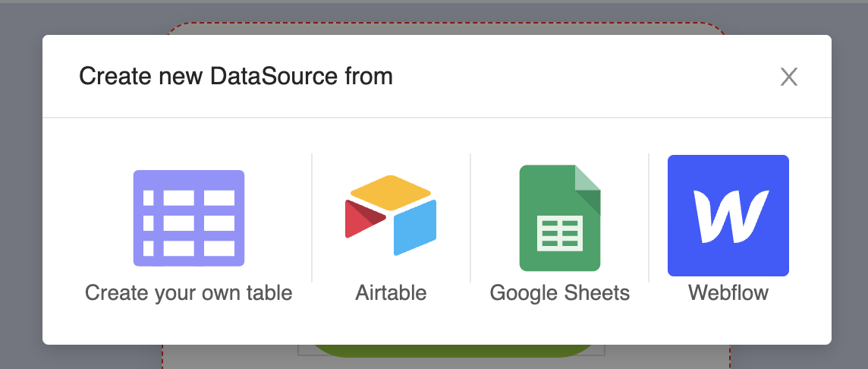Select the green Google Sheets icon
Image resolution: width=868 pixels, height=369 pixels.
pos(560,218)
